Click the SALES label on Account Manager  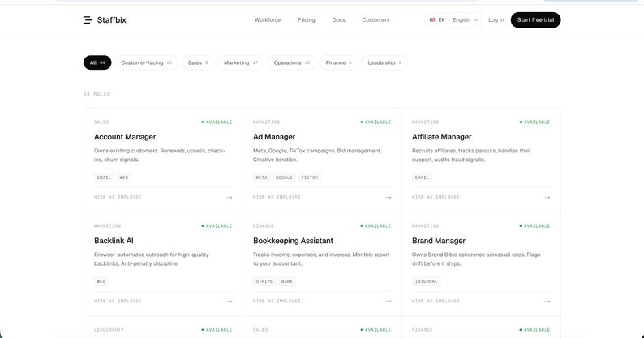pos(101,122)
